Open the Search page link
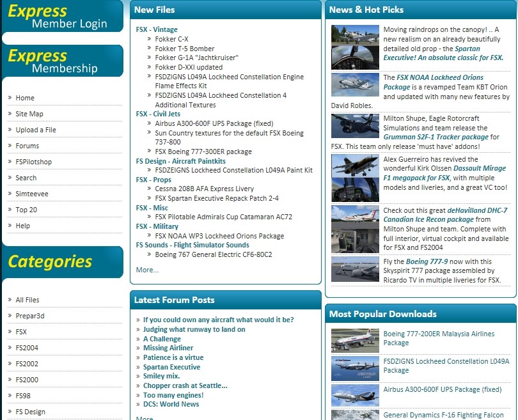The image size is (518, 420). (x=26, y=178)
